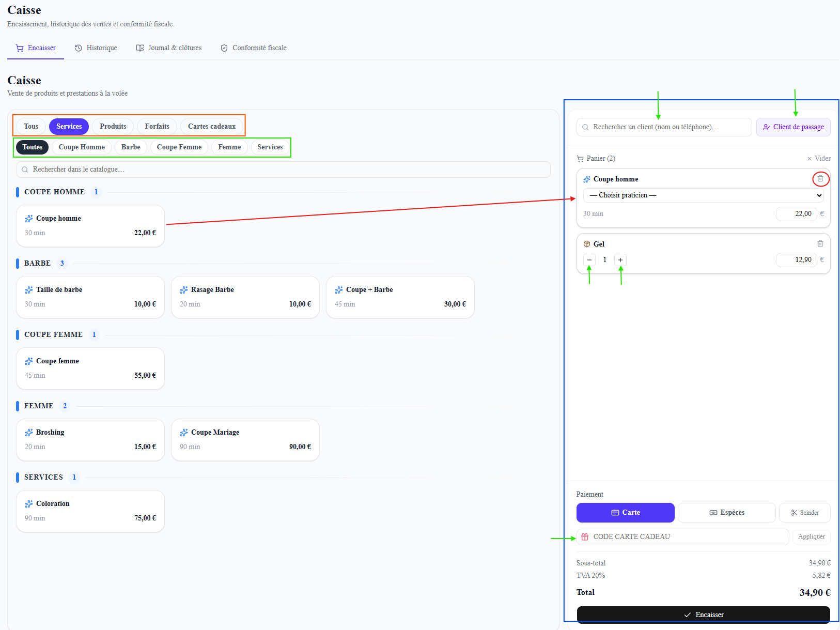Focus the catalogue search field
This screenshot has width=840, height=630.
[283, 170]
